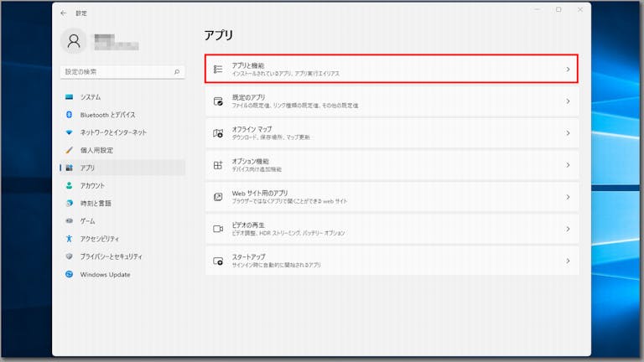This screenshot has width=644, height=362.
Task: Click the blurred account name
Action: 117,42
